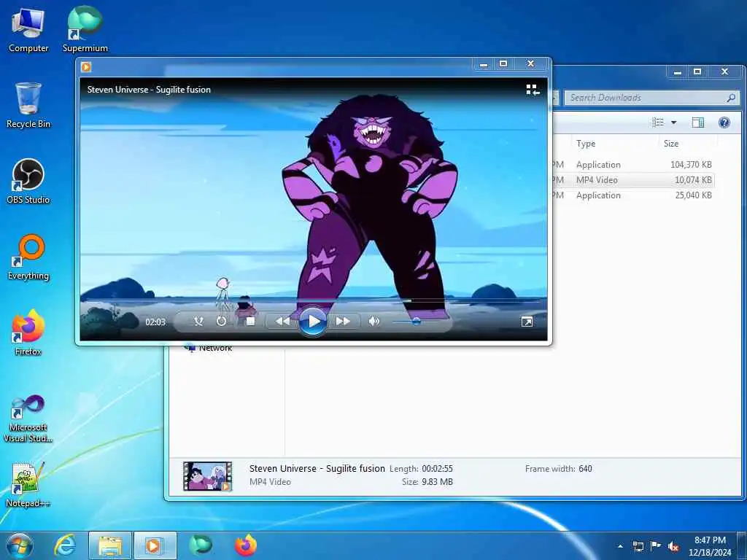
Task: Stop video playback
Action: coord(250,322)
